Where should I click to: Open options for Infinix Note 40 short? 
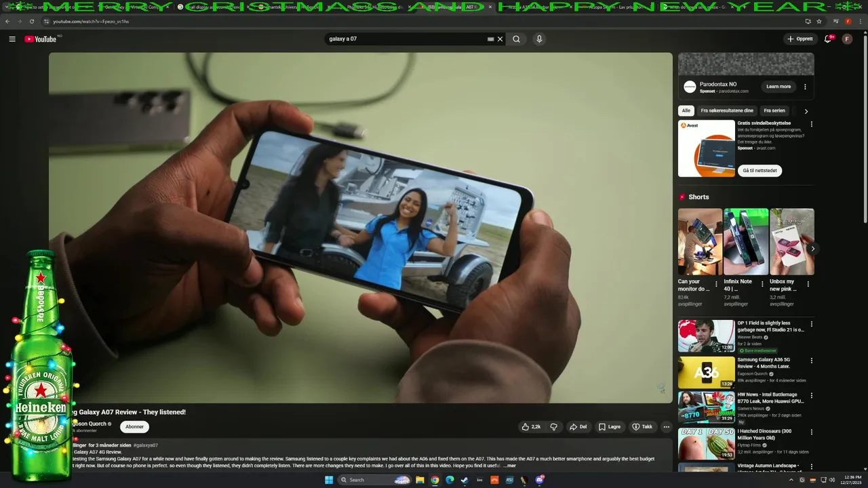click(762, 284)
